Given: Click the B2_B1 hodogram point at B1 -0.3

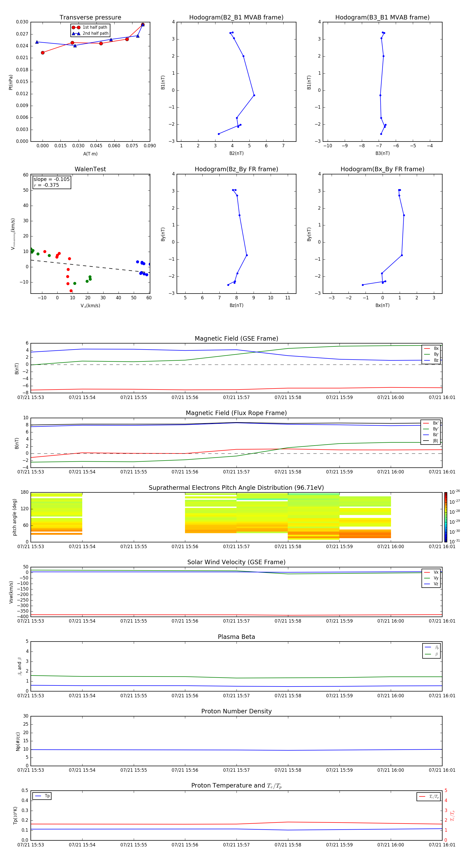Looking at the screenshot, I should point(254,95).
